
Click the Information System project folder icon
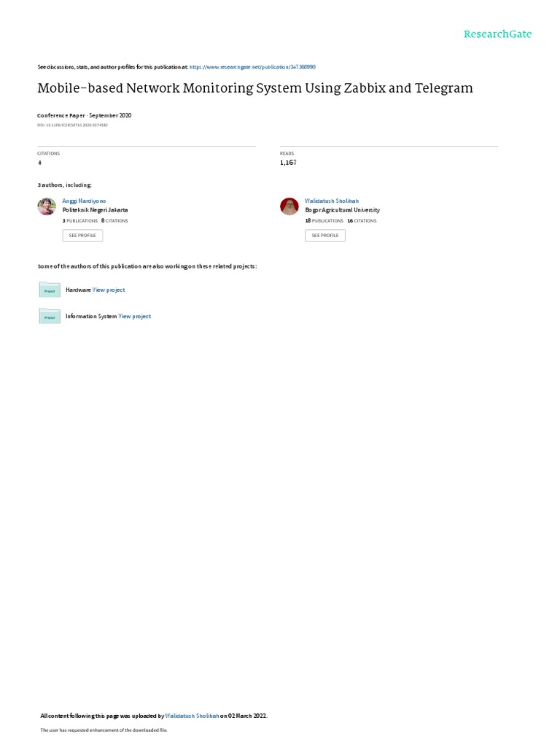[x=50, y=317]
